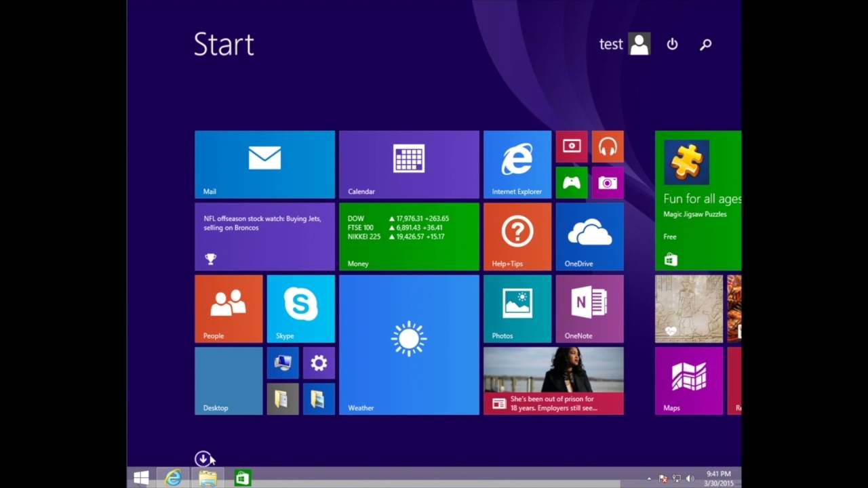Viewport: 868px width, 488px height.
Task: Click the volume speaker tray icon
Action: tap(690, 479)
